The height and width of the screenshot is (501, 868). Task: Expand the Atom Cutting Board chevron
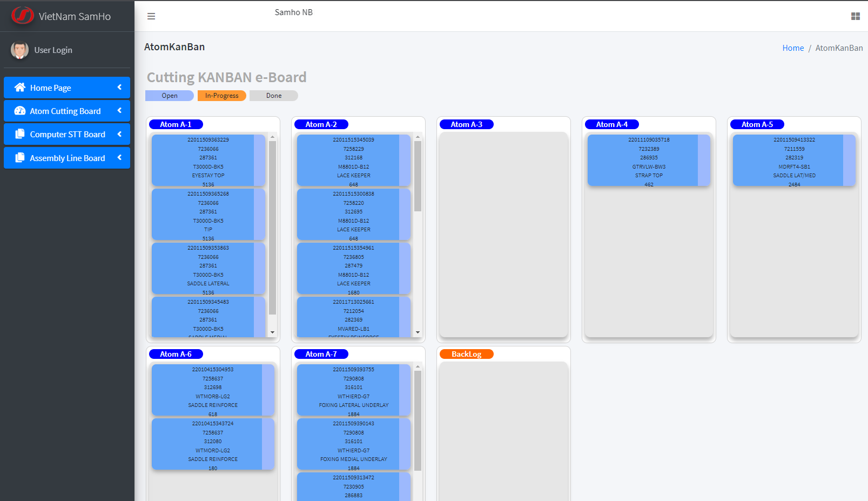119,111
